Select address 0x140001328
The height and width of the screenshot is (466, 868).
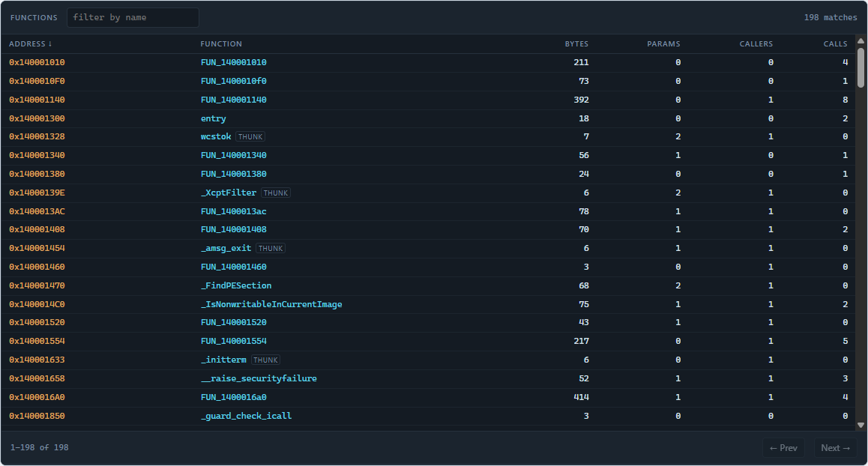coord(37,136)
